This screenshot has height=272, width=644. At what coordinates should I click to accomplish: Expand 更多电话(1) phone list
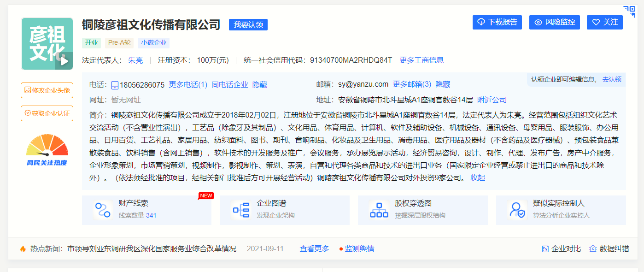coord(188,84)
